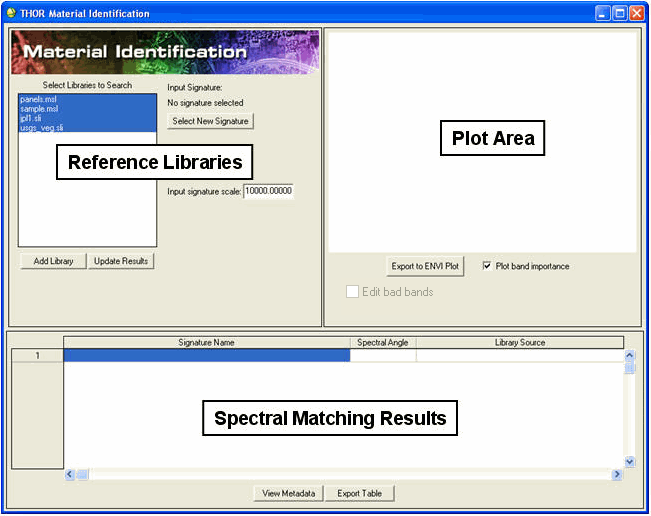Click the Update Results button
The width and height of the screenshot is (651, 516).
coord(121,261)
